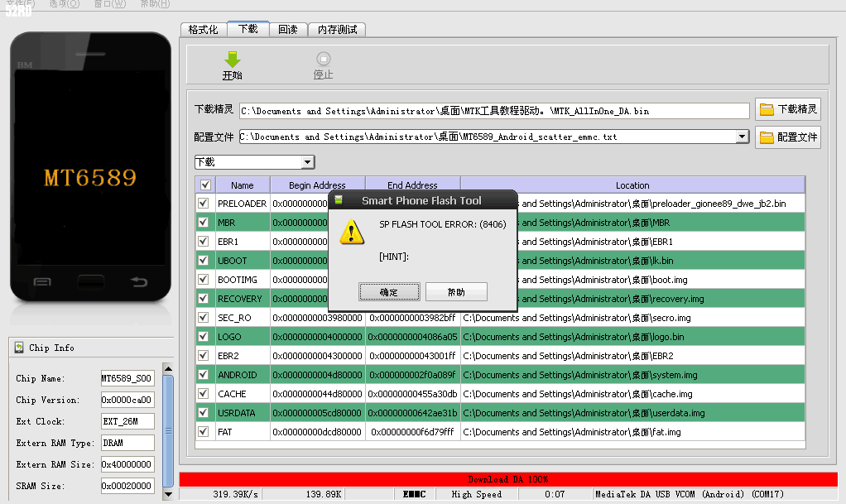This screenshot has height=504, width=846.
Task: Click the yellow warning icon in error dialog
Action: 352,232
